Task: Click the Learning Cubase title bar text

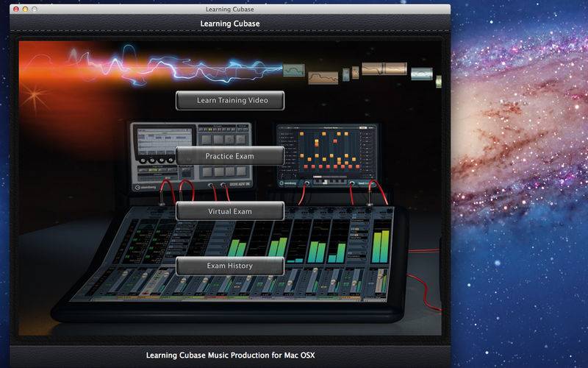Action: 230,9
